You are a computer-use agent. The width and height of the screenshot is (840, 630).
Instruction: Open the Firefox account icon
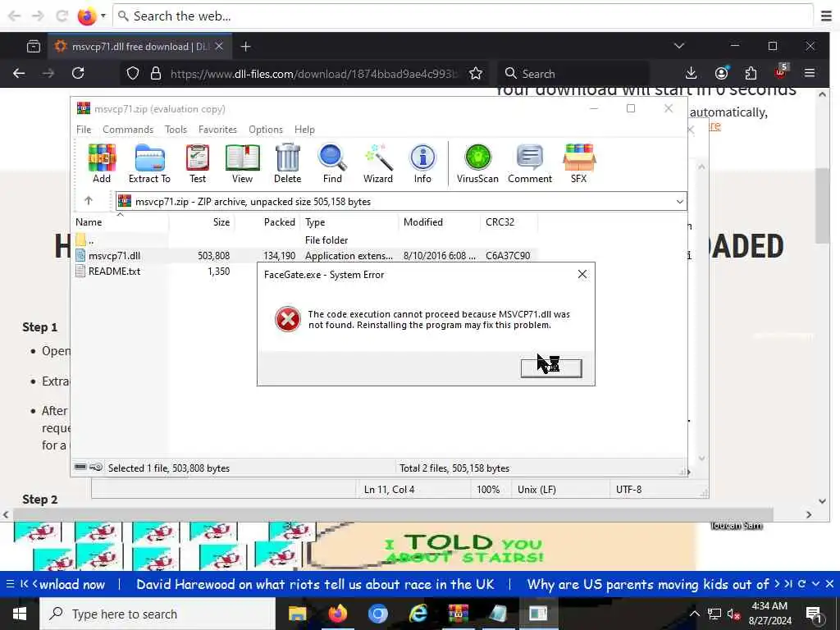click(x=722, y=73)
